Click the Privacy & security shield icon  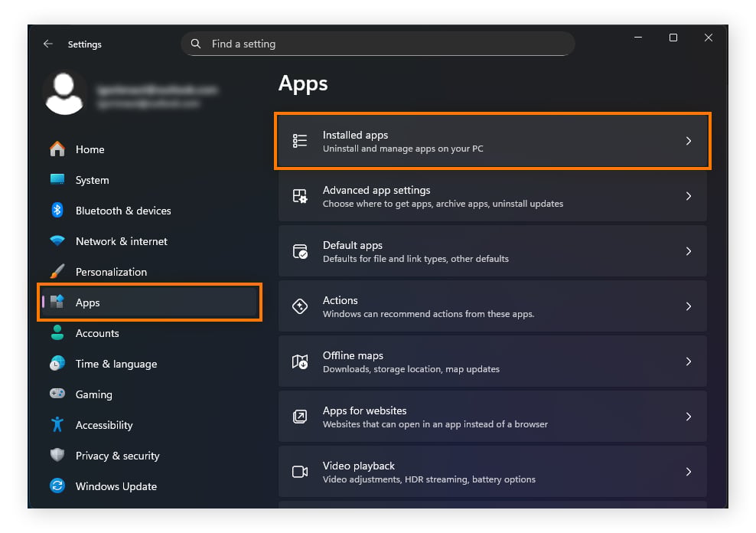pyautogui.click(x=57, y=455)
